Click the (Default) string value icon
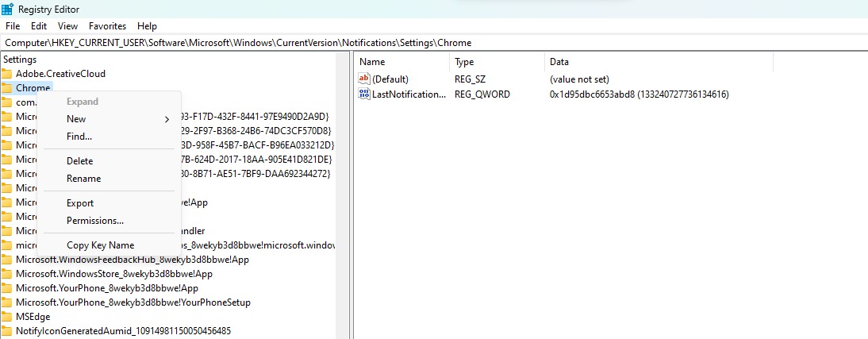Image resolution: width=868 pixels, height=339 pixels. (364, 79)
